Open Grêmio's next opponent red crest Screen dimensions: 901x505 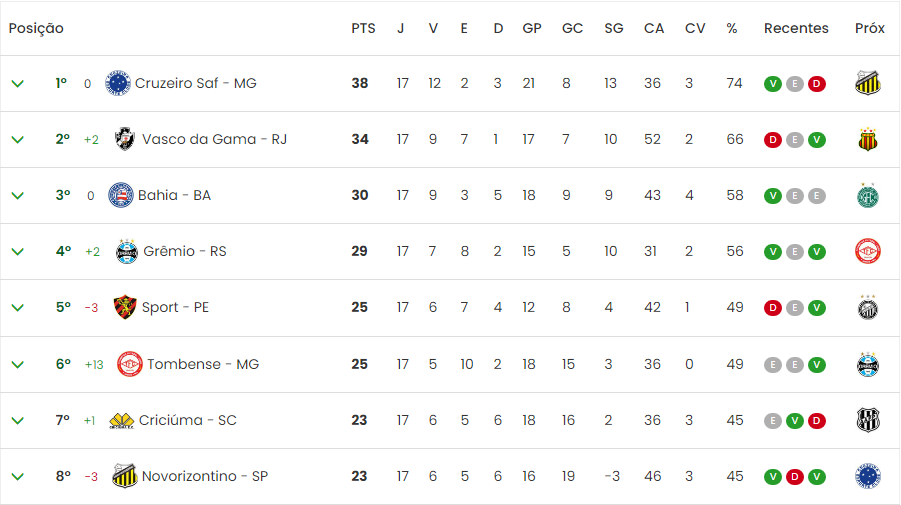(868, 252)
